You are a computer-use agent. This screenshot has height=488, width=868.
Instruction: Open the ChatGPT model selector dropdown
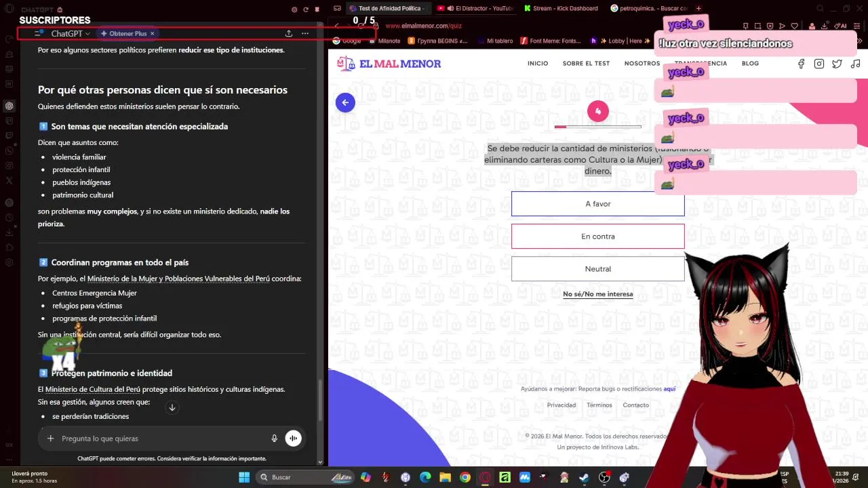(71, 33)
